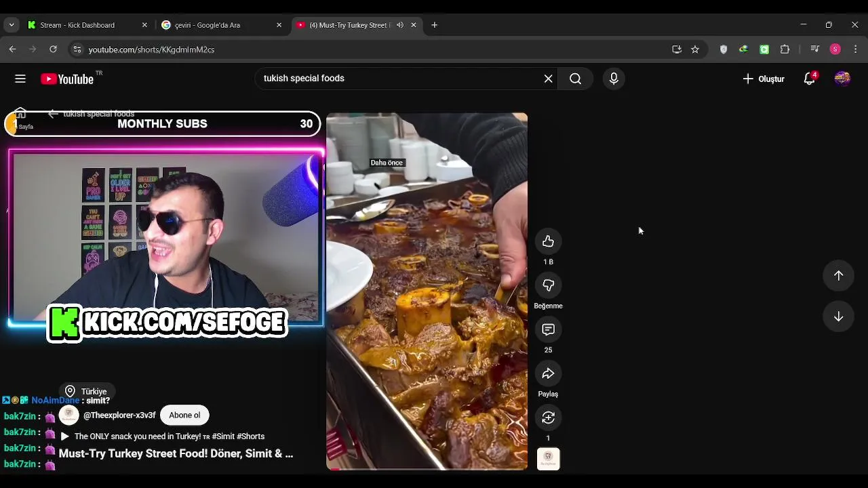
Task: Click the Shorts video player
Action: point(427,291)
